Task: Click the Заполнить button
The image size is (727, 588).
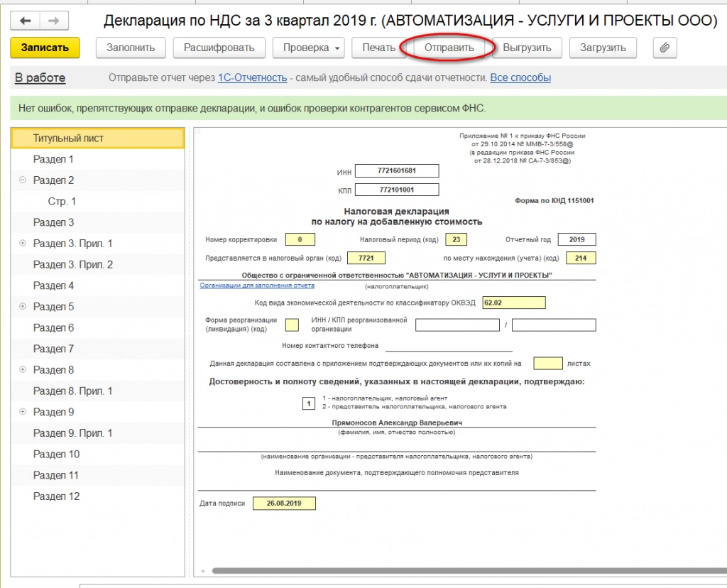Action: pyautogui.click(x=131, y=48)
